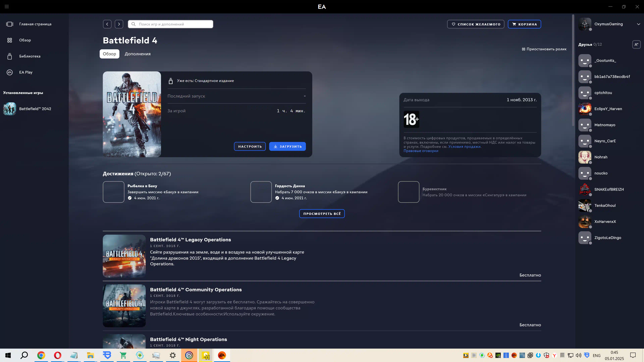Open Обзор section in the left sidebar
Viewport: 644px width, 362px height.
coord(34,40)
